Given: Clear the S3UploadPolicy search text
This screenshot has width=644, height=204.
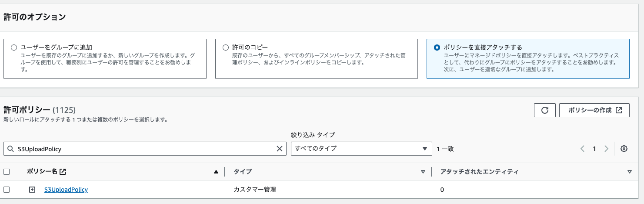Looking at the screenshot, I should click(x=280, y=149).
